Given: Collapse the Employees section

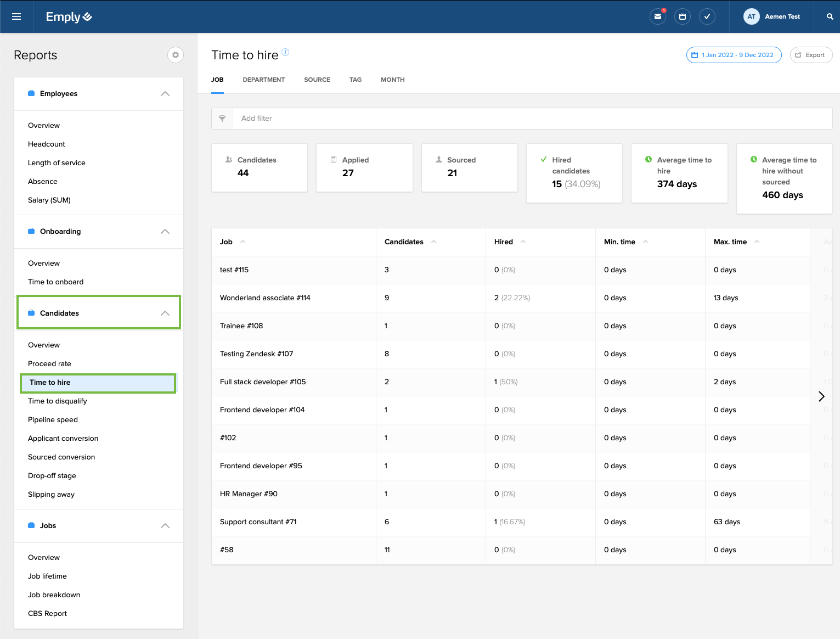Looking at the screenshot, I should (x=165, y=94).
